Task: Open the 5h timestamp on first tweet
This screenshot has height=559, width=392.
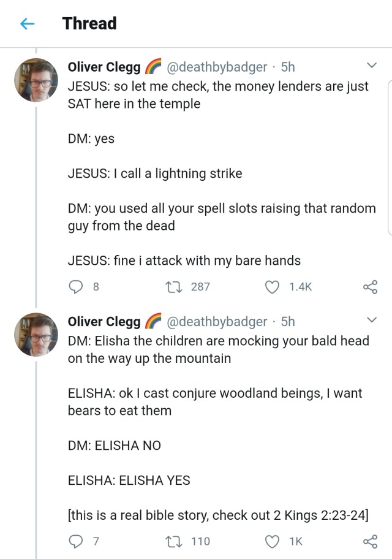Action: pyautogui.click(x=288, y=67)
